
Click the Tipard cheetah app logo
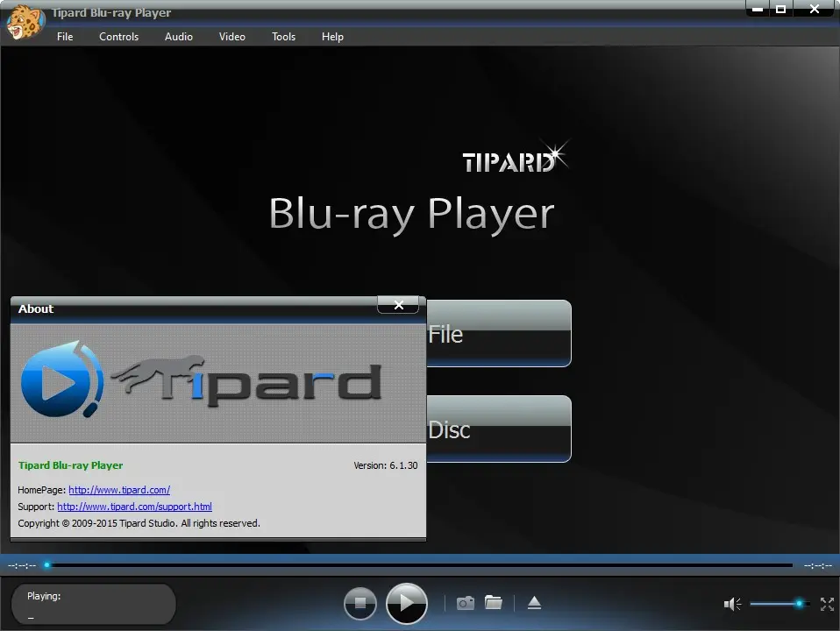25,21
